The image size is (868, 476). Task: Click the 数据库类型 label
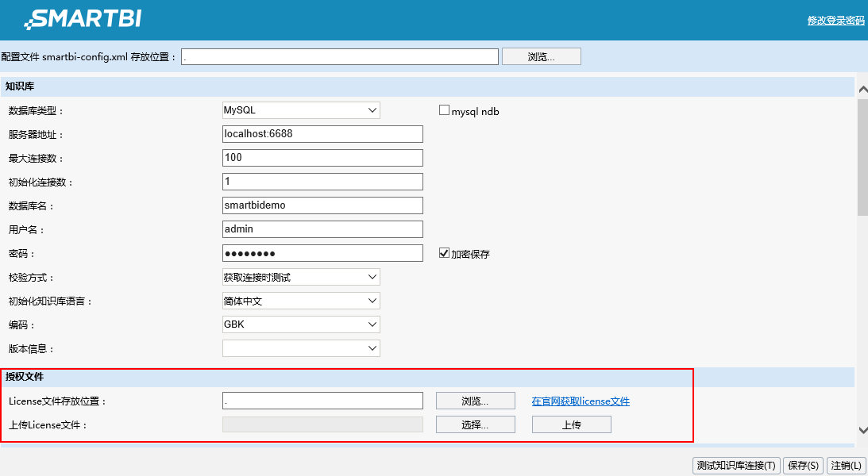[x=36, y=111]
